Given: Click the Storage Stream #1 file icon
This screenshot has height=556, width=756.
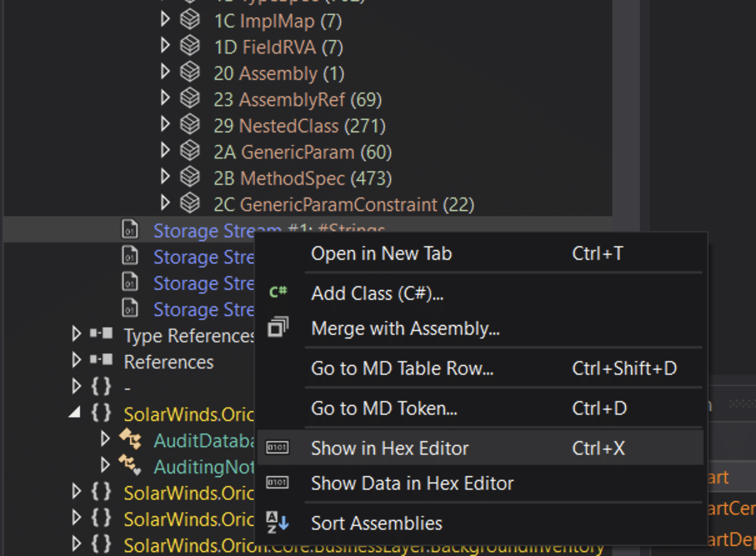Looking at the screenshot, I should (x=130, y=231).
